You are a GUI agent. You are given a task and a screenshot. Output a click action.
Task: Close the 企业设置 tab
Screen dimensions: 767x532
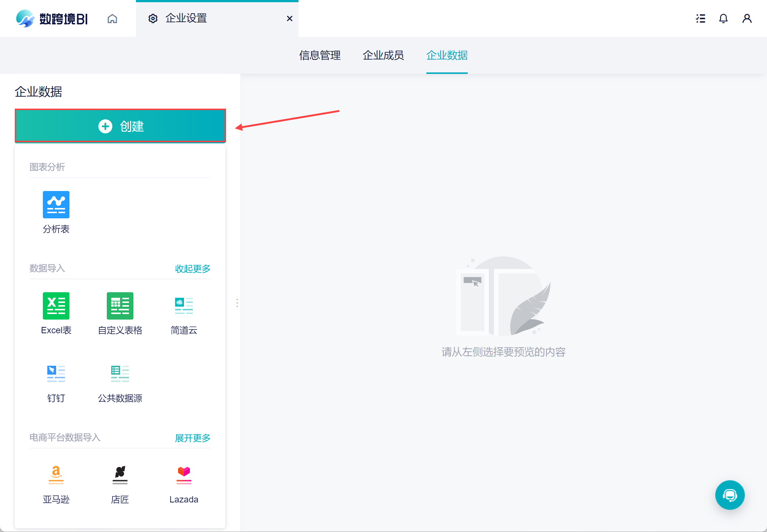click(x=290, y=18)
